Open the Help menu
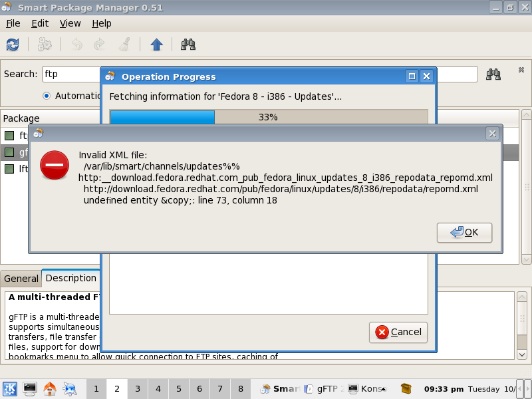Screen dimensions: 532x399 102,23
